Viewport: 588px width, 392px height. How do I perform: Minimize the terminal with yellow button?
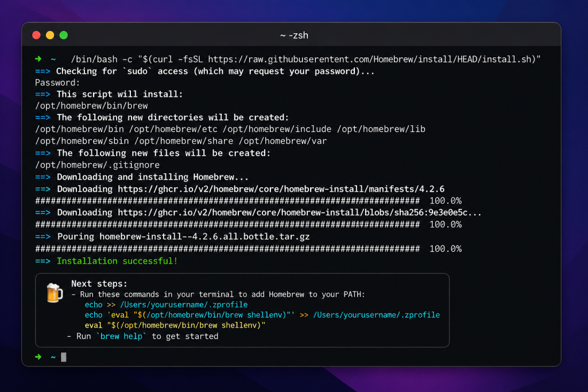click(50, 35)
